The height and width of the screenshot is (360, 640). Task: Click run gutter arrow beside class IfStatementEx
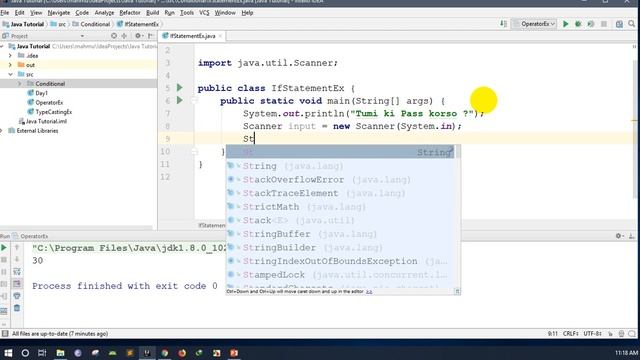(180, 87)
